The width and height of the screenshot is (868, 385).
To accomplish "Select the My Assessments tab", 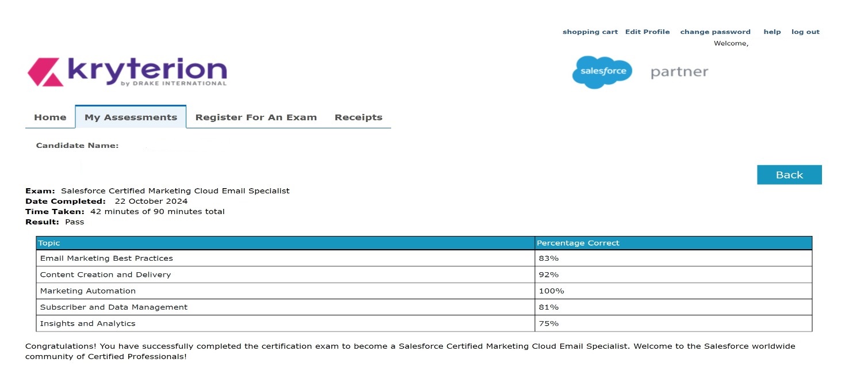I will tap(131, 117).
